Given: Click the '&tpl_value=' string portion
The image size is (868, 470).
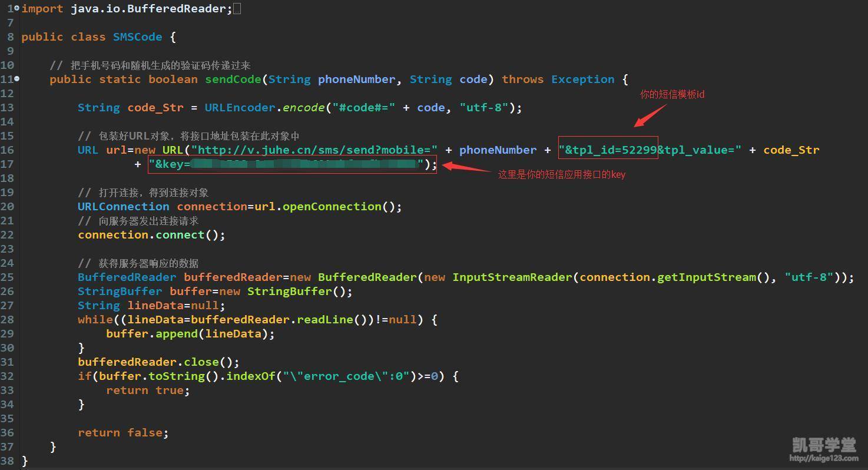Looking at the screenshot, I should click(x=700, y=150).
